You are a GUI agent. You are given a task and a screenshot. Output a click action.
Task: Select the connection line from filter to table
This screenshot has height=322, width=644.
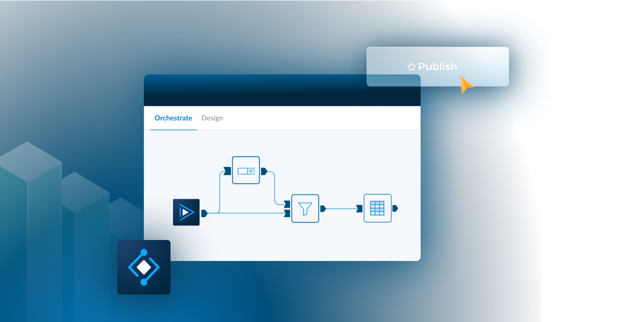341,209
